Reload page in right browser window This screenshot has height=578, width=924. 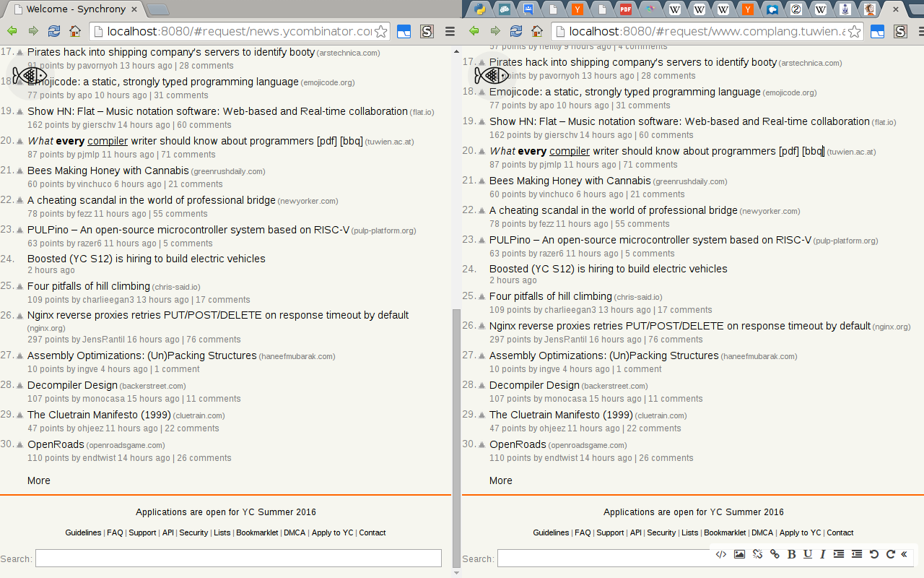[516, 31]
